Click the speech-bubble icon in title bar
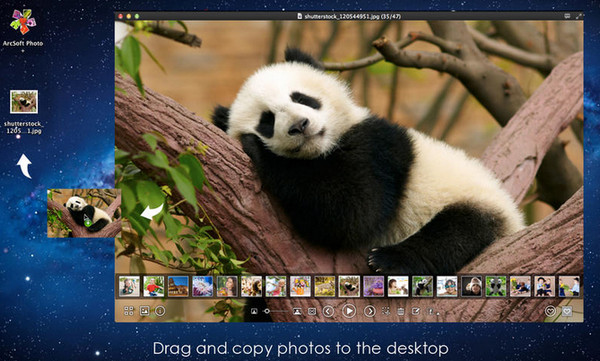The height and width of the screenshot is (361, 600). click(x=567, y=16)
